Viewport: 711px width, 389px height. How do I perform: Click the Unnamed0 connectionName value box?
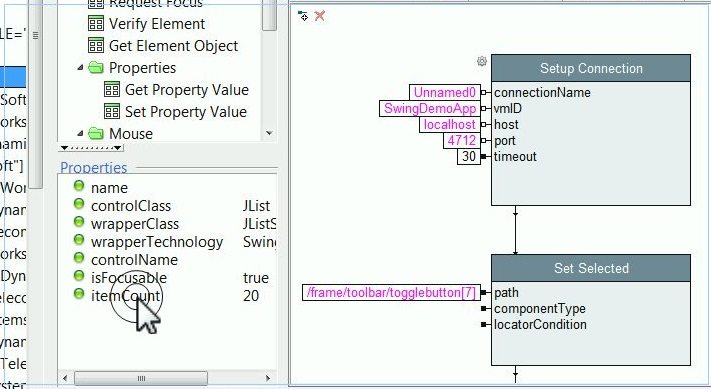point(445,92)
